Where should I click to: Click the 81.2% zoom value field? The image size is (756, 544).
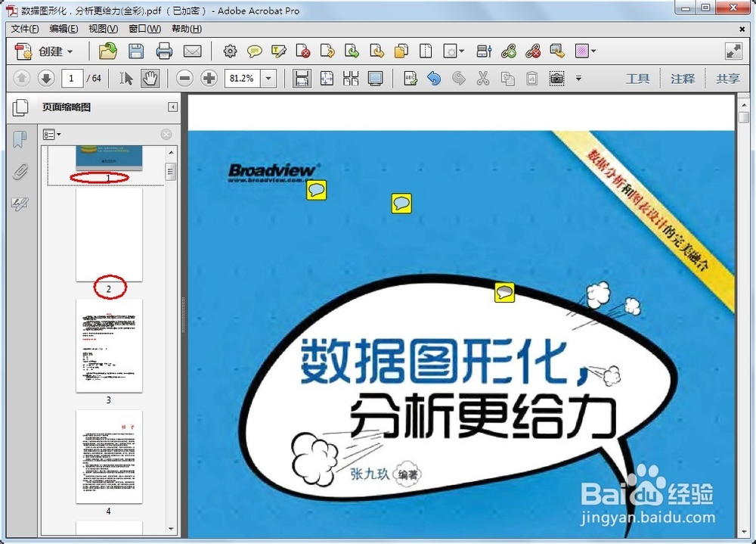coord(242,78)
